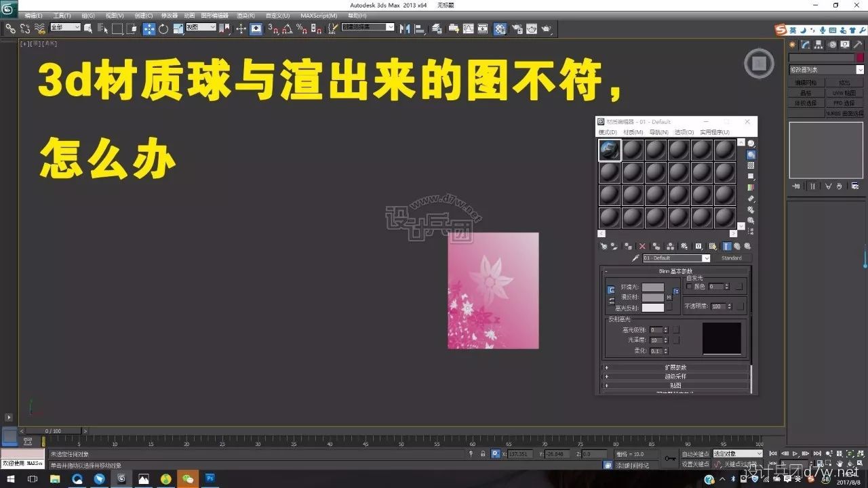Click the object color swatch in Modify panel
The width and height of the screenshot is (868, 488).
pos(860,58)
